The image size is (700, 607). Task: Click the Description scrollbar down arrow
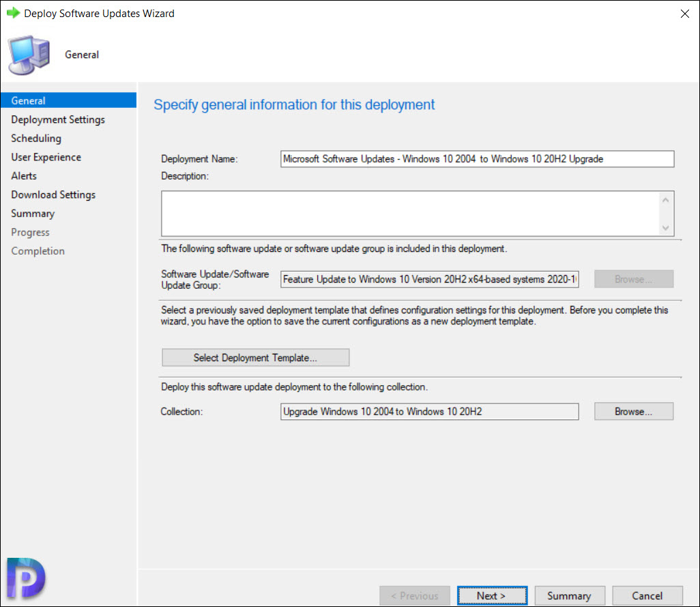666,228
